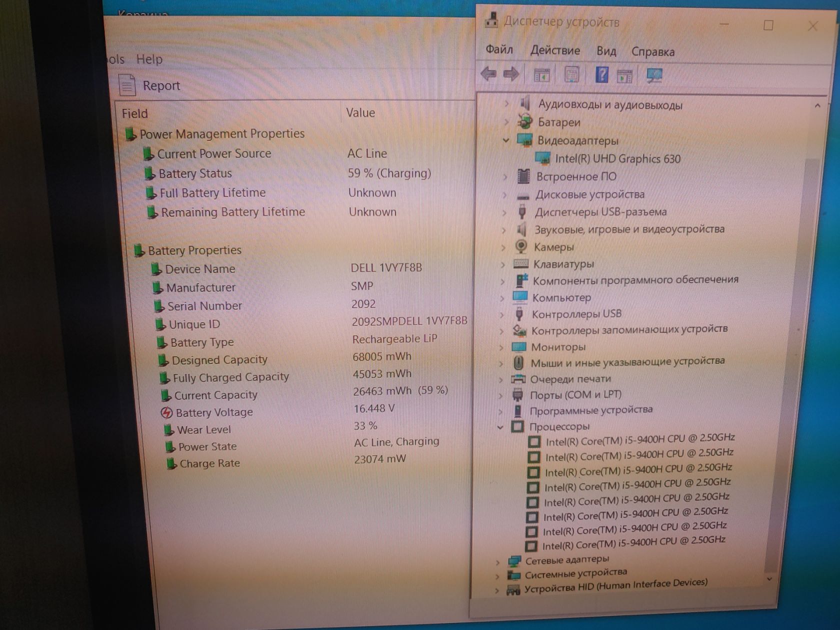Viewport: 840px width, 630px height.
Task: Click the Device Manager scrollbar up arrow
Action: [817, 105]
